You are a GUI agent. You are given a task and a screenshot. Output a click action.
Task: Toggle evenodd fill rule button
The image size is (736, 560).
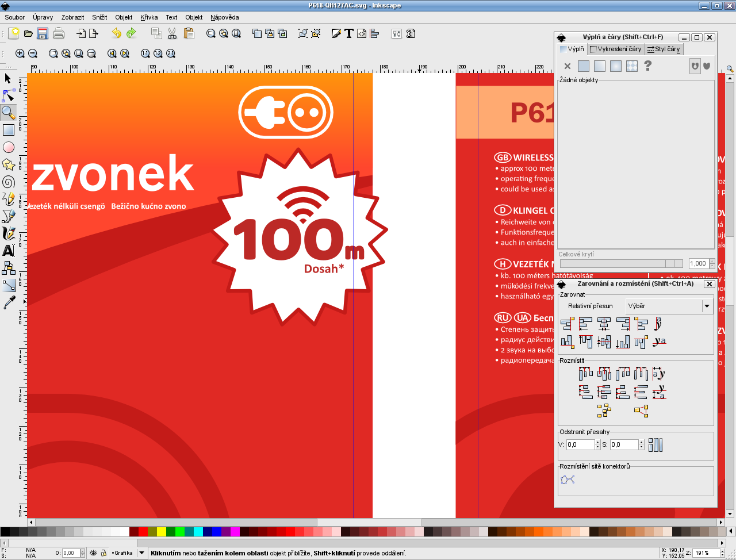tap(695, 66)
